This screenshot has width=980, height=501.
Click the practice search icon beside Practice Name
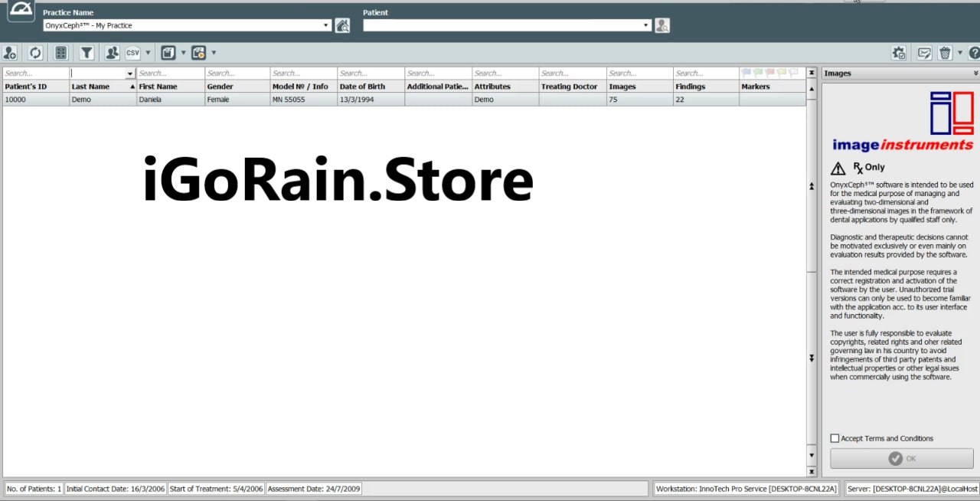pyautogui.click(x=342, y=25)
